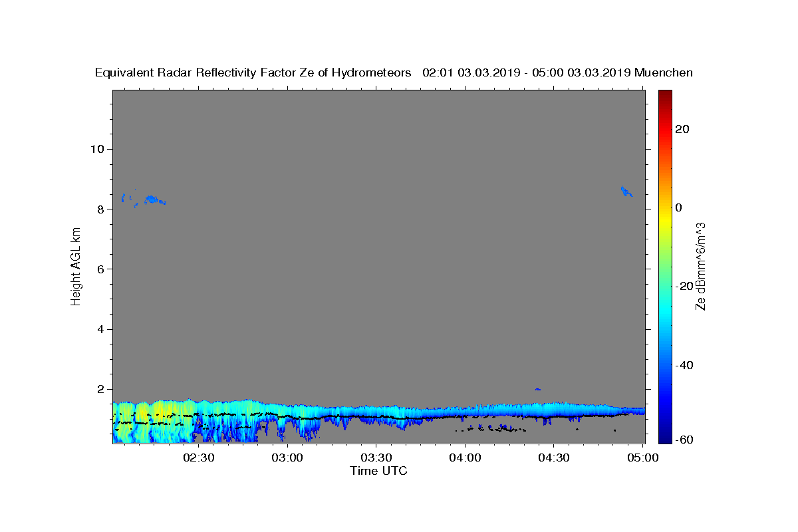Click the plot title about Radar Reflectivity

coord(394,72)
